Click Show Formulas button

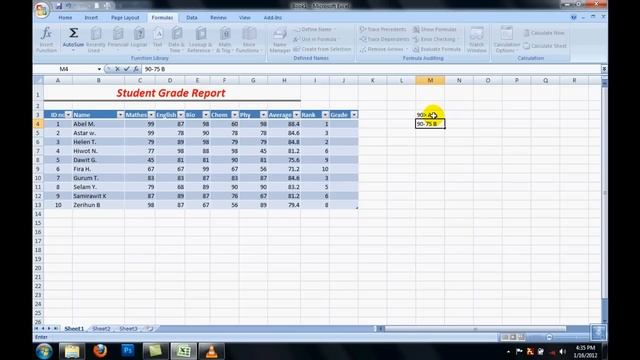pos(435,29)
